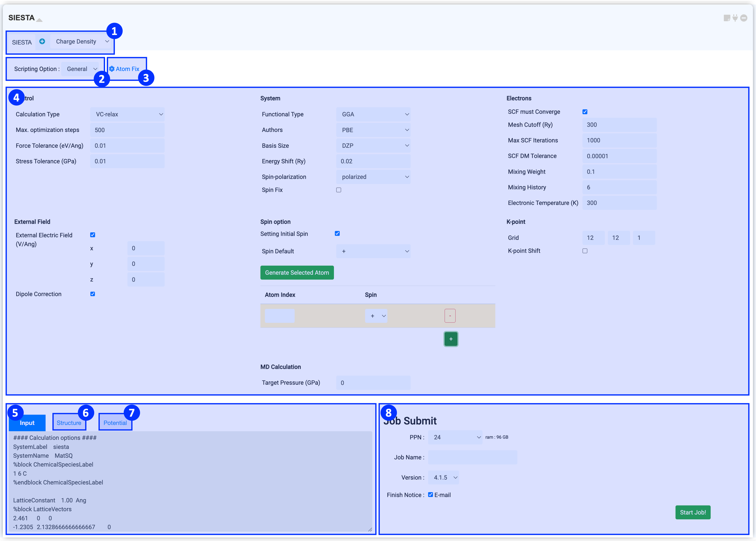The width and height of the screenshot is (756, 541).
Task: Enable the Spin Fix checkbox
Action: 338,190
